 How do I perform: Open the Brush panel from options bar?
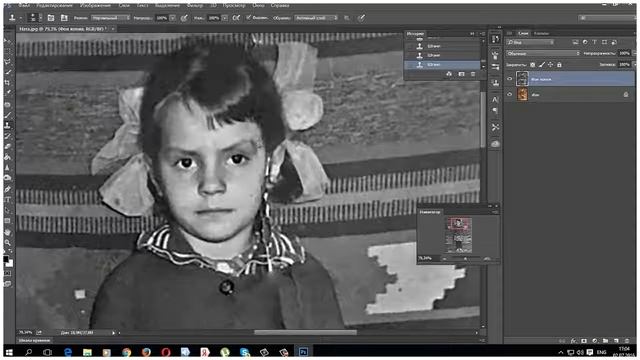[51, 18]
